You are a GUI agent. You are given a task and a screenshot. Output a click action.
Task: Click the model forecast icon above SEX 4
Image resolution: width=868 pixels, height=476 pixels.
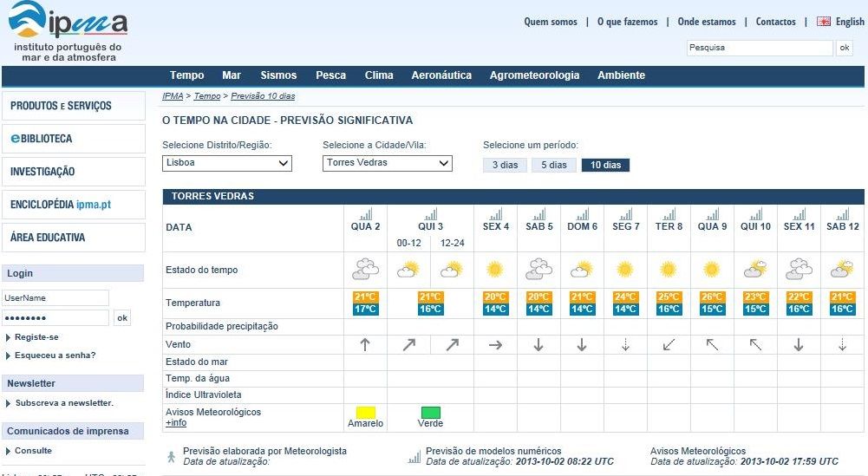496,214
